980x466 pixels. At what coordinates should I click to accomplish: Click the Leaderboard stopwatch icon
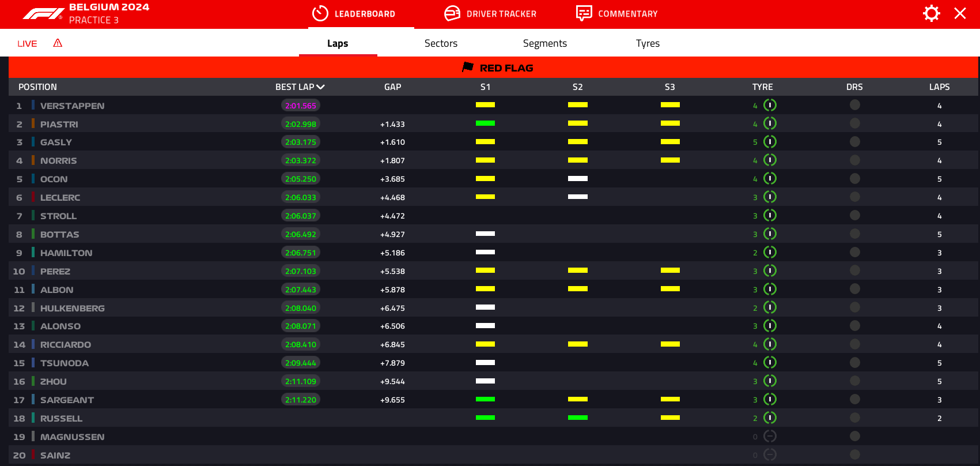pos(320,13)
